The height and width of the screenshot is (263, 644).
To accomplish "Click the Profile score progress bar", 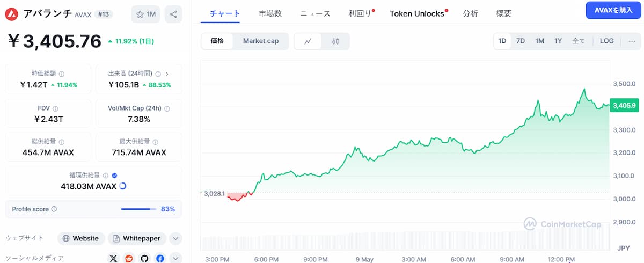I will pyautogui.click(x=138, y=209).
